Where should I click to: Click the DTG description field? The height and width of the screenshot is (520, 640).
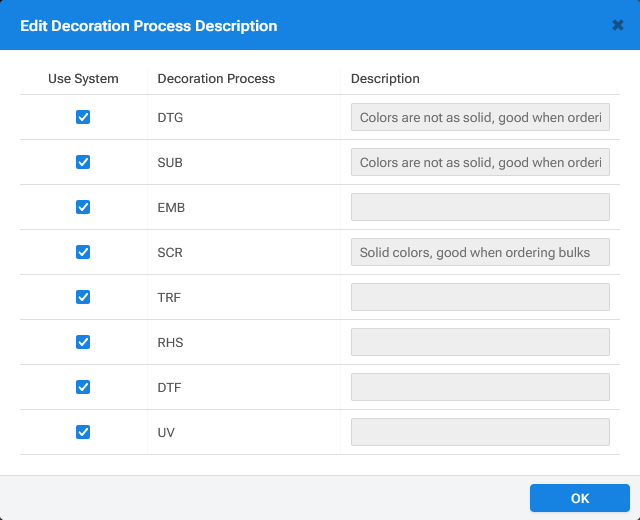(x=480, y=117)
